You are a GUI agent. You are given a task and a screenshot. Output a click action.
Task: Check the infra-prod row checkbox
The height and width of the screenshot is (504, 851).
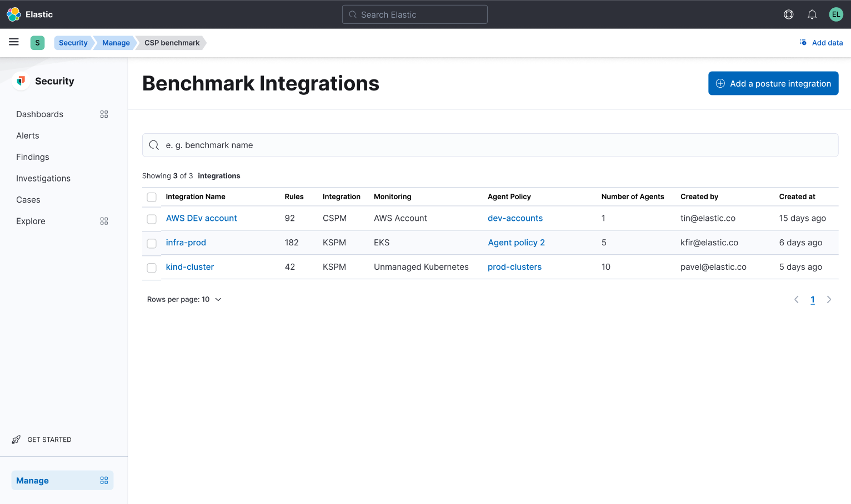click(152, 243)
